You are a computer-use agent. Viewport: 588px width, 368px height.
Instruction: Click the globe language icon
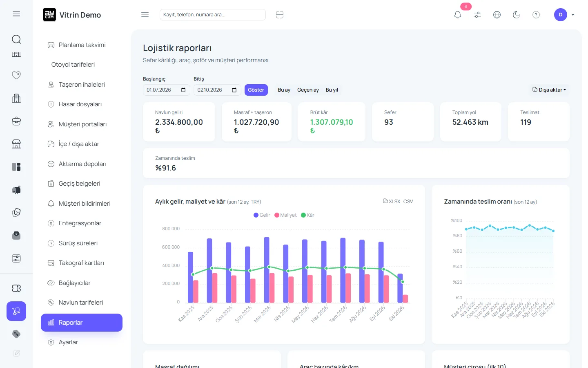click(x=497, y=15)
